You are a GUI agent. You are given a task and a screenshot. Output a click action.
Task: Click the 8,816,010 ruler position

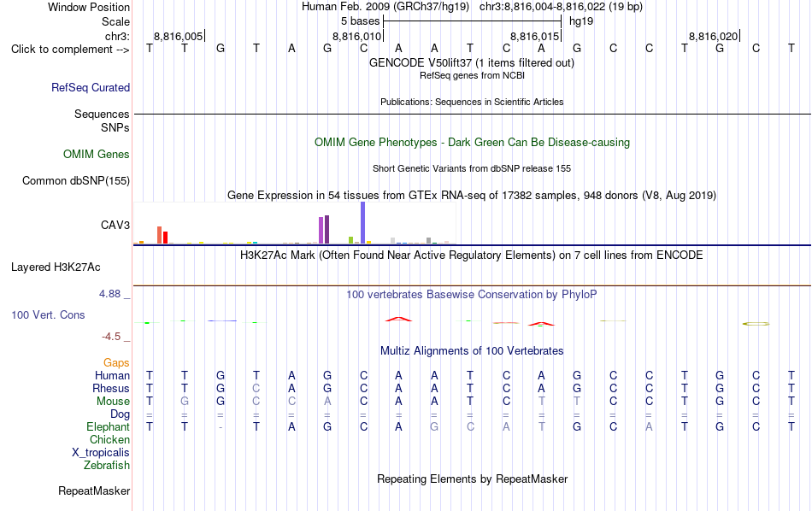[x=356, y=36]
